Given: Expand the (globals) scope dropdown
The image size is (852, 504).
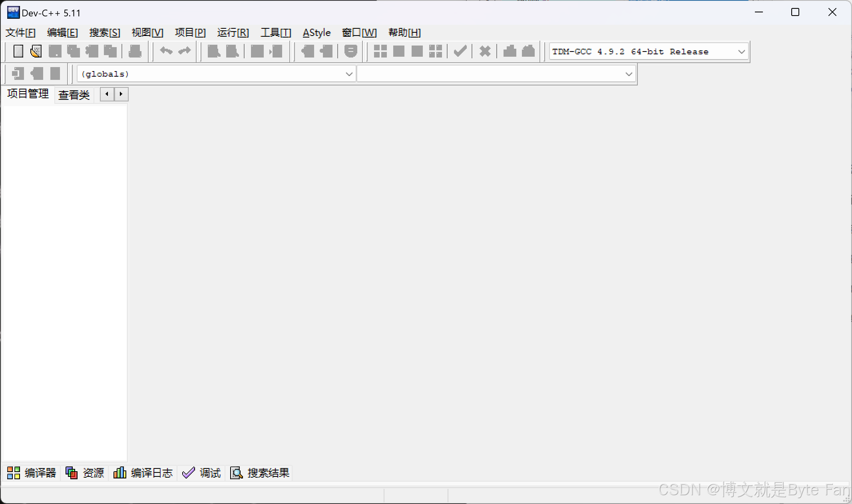Looking at the screenshot, I should pos(349,74).
